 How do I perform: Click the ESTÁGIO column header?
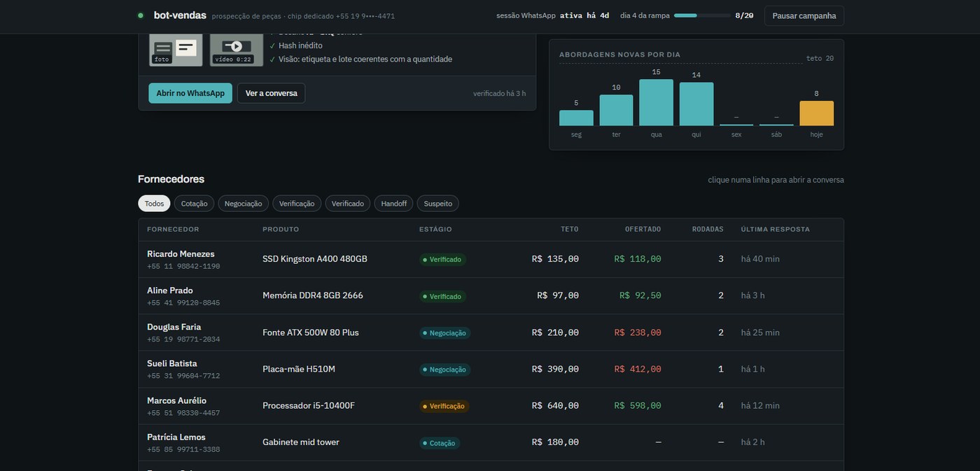point(435,230)
